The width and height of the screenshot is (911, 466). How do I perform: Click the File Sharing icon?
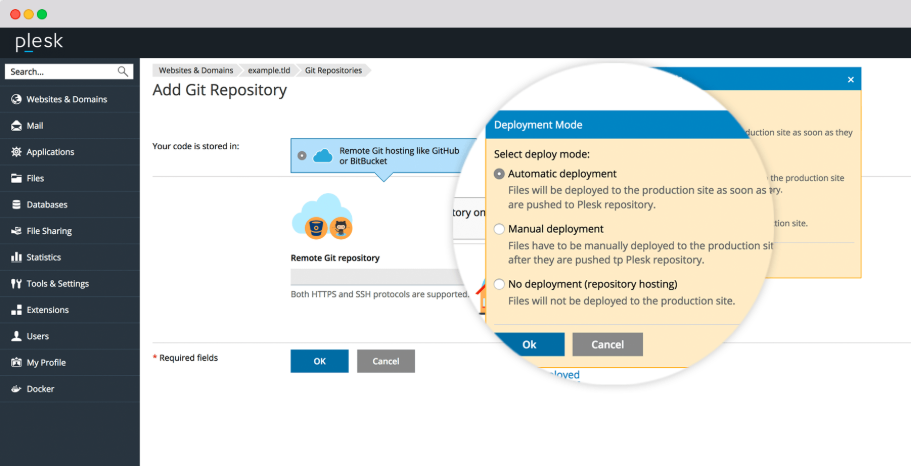point(16,231)
